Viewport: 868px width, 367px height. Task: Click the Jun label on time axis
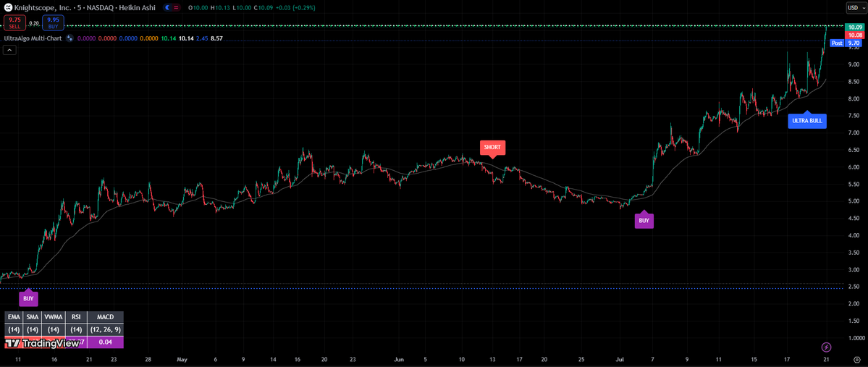pos(397,359)
